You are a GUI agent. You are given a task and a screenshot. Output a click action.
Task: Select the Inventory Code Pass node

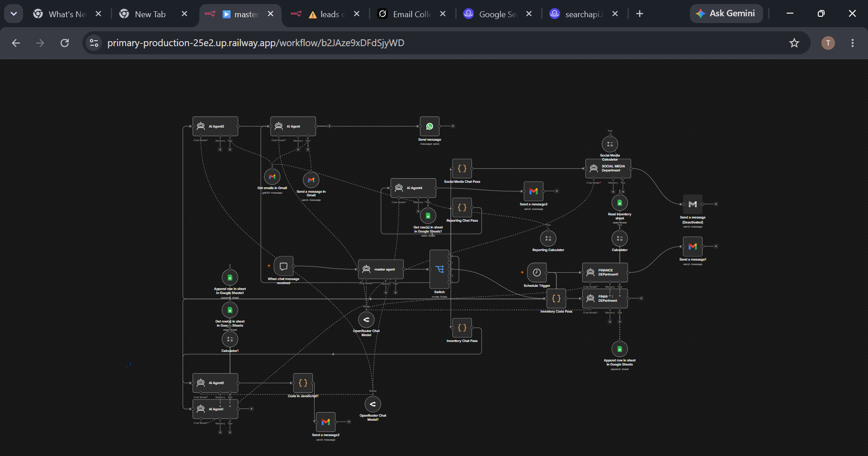tap(556, 299)
